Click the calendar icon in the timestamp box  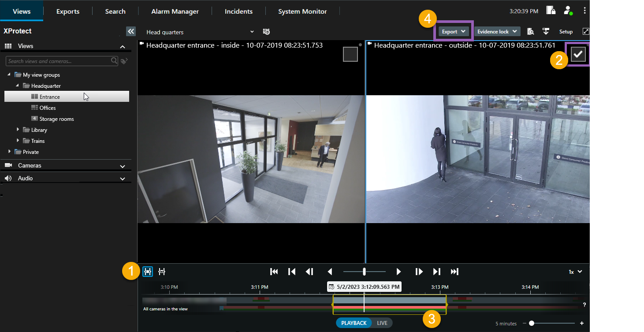coord(331,287)
